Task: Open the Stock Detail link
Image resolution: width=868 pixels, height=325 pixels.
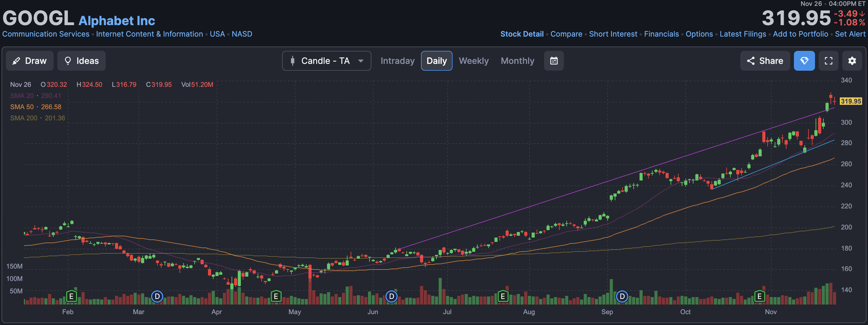Action: point(522,34)
